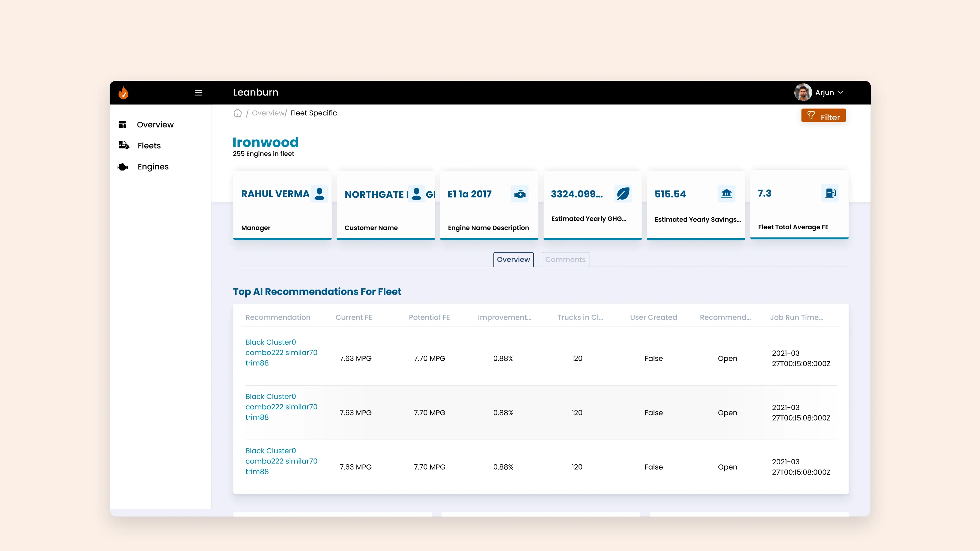
Task: Sort by the Recommendation column header
Action: [x=278, y=317]
